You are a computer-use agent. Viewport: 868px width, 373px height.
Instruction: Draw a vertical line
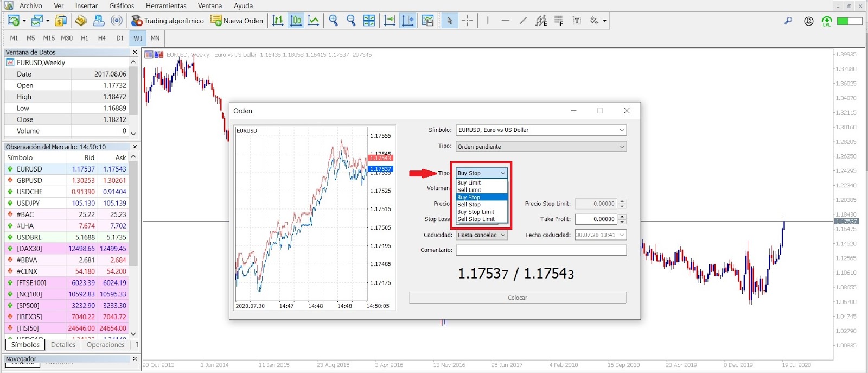[488, 21]
